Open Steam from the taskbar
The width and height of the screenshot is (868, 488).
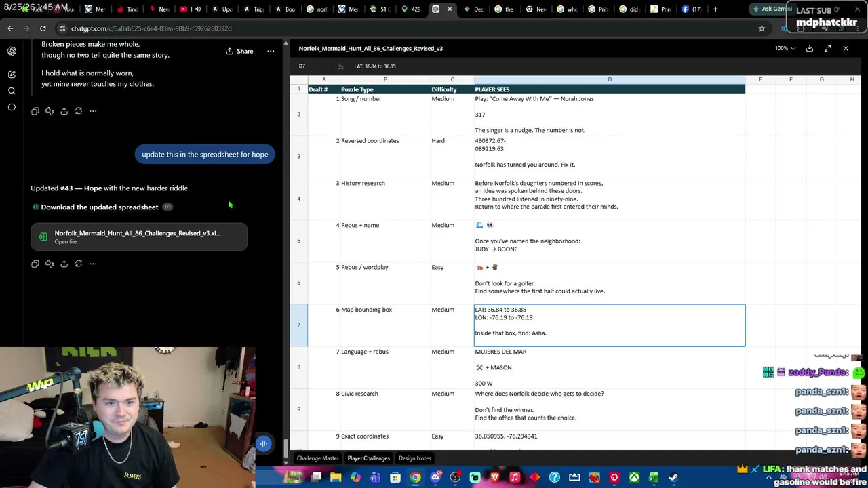[x=673, y=477]
